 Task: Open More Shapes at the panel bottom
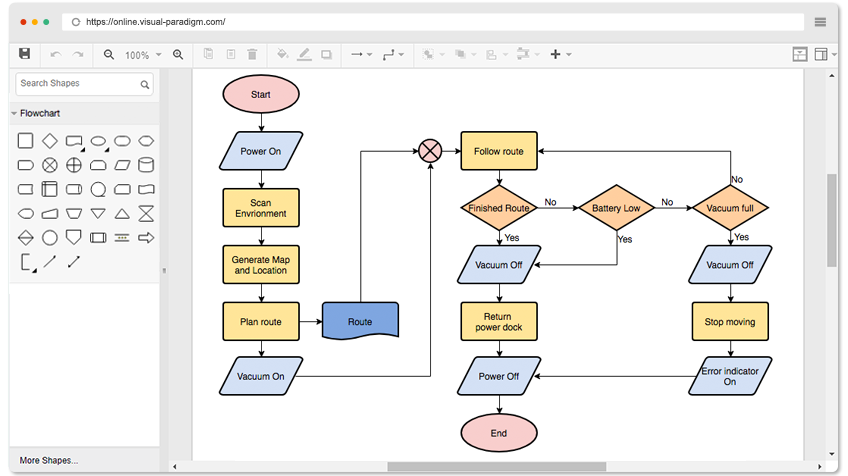(49, 460)
